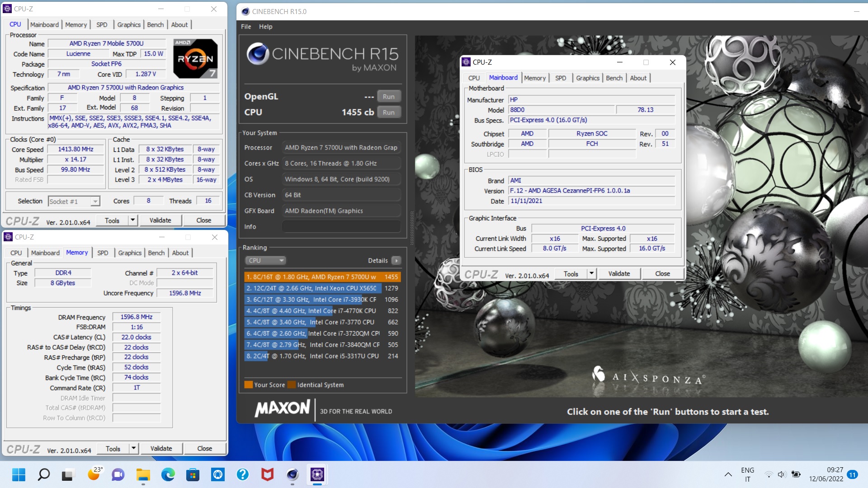Switch to CPU tab in Memory CPU-Z window
868x488 pixels.
click(16, 253)
